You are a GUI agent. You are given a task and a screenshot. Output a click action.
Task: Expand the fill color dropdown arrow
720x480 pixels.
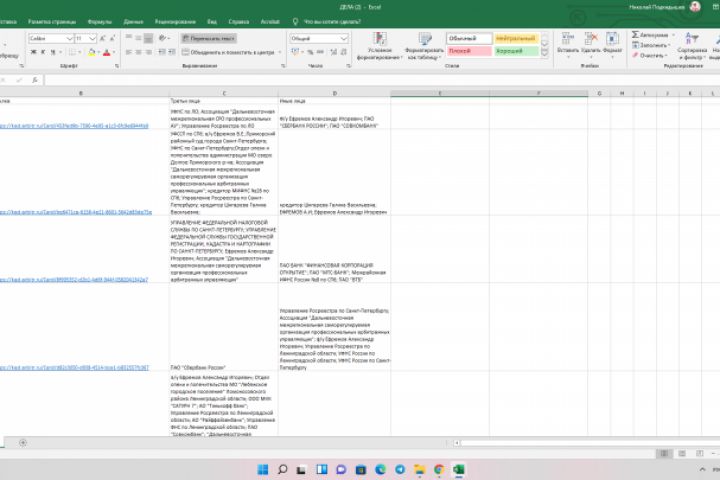98,52
